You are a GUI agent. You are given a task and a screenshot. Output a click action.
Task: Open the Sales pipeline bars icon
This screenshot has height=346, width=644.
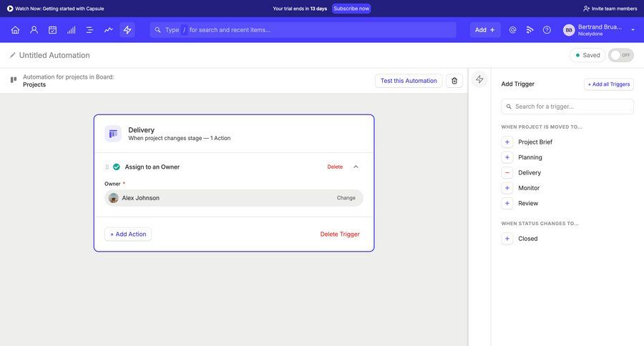(71, 30)
